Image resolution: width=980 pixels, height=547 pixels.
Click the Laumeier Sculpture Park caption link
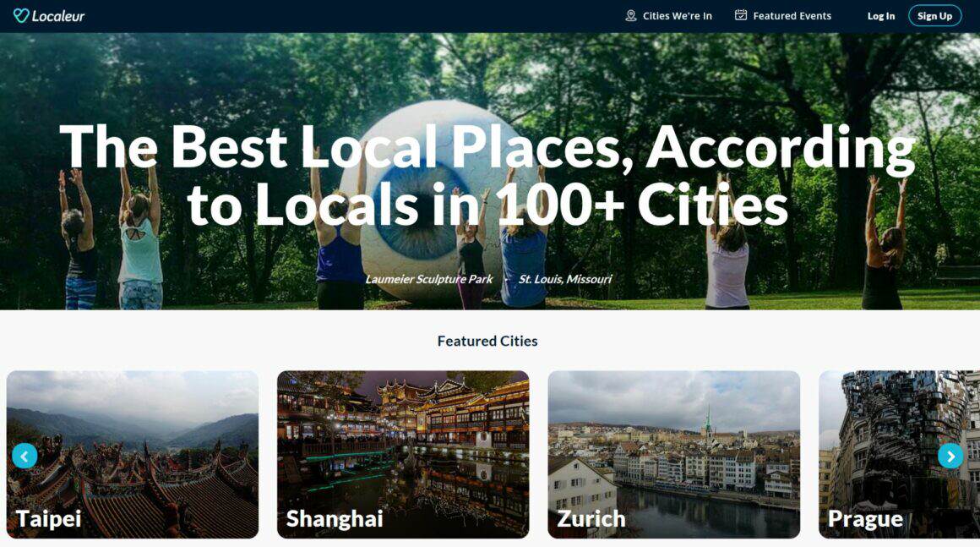point(429,279)
